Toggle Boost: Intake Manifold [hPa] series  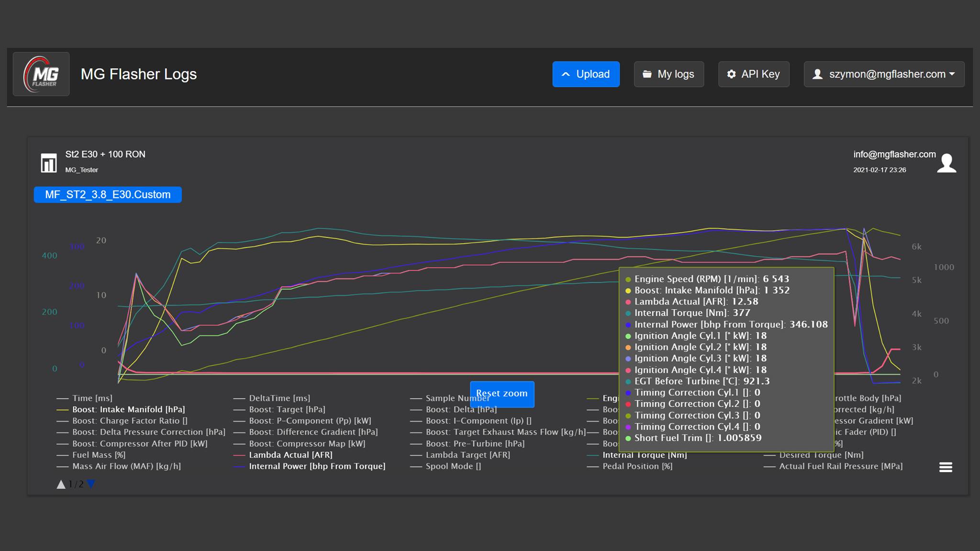[121, 410]
